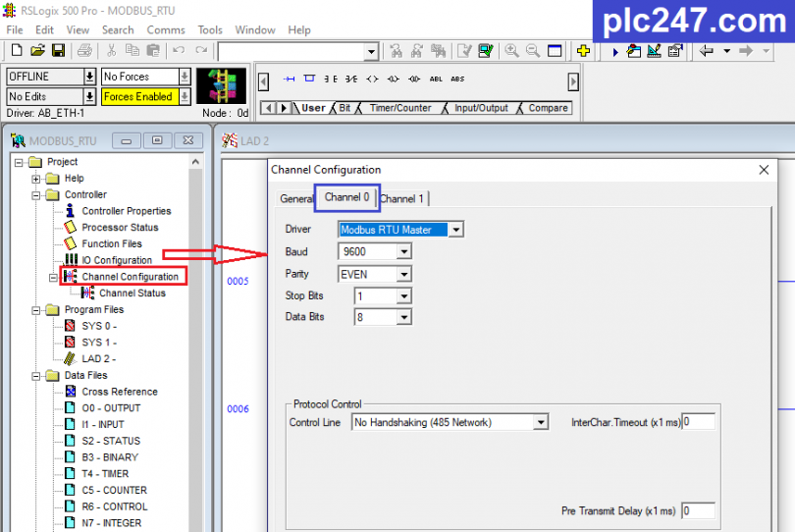
Task: Click the New file toolbar icon
Action: 16,51
